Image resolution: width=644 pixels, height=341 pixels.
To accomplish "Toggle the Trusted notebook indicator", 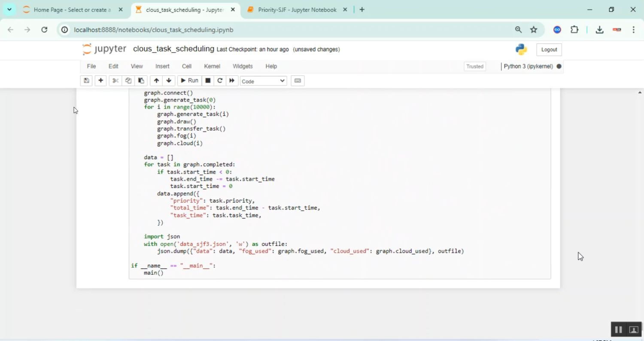I will (475, 66).
